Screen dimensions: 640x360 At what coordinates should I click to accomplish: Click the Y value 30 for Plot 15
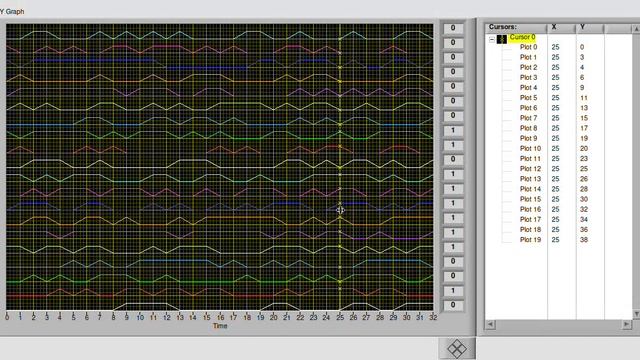(x=584, y=199)
